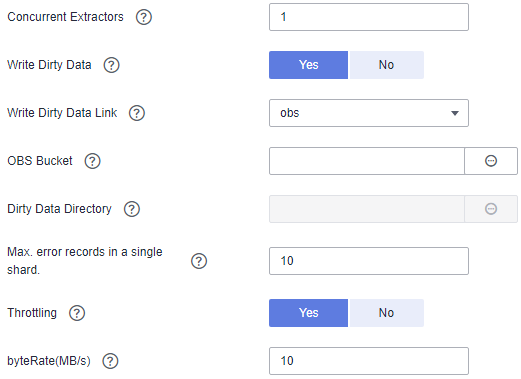Click help icon beside Write Dirty Data Link
This screenshot has width=521, height=379.
(x=137, y=113)
